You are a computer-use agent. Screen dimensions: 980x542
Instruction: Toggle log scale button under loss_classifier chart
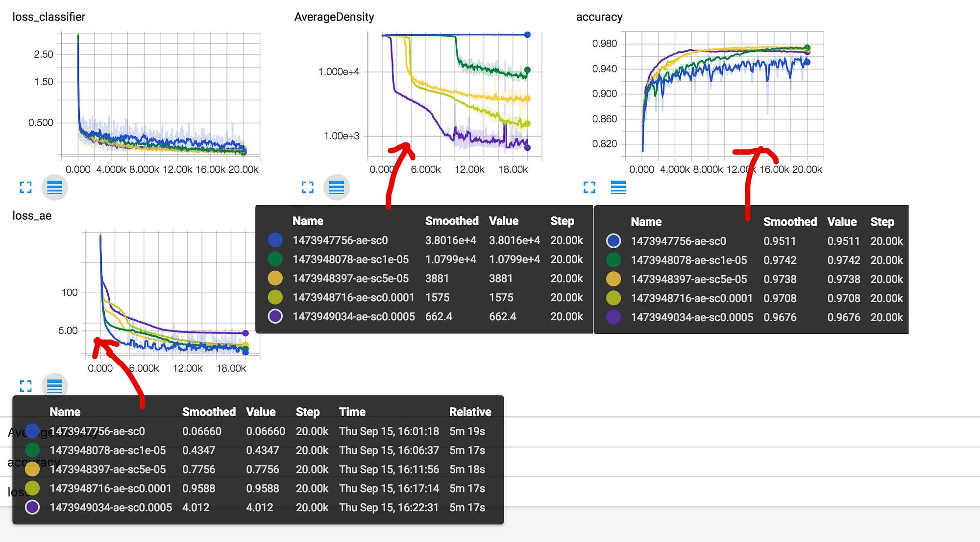click(54, 187)
